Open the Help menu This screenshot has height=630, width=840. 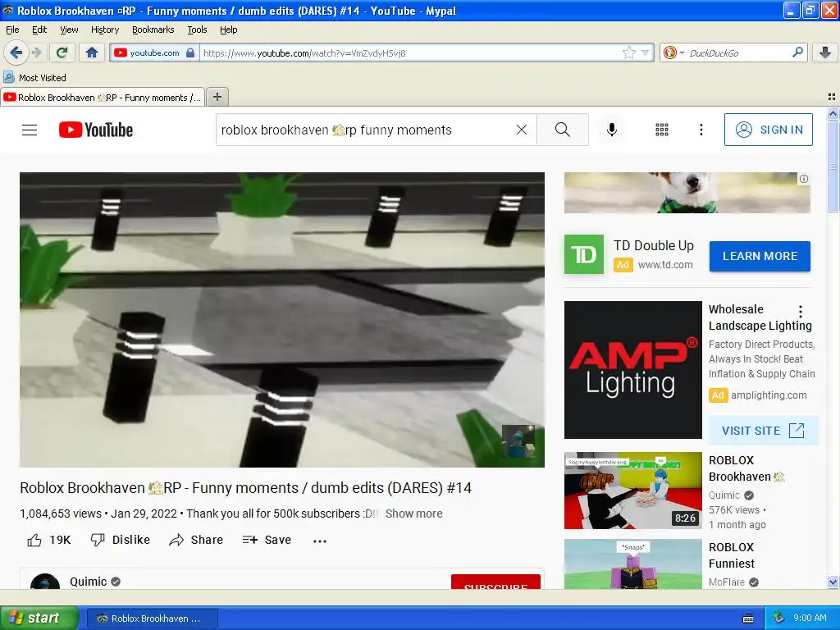pos(228,30)
